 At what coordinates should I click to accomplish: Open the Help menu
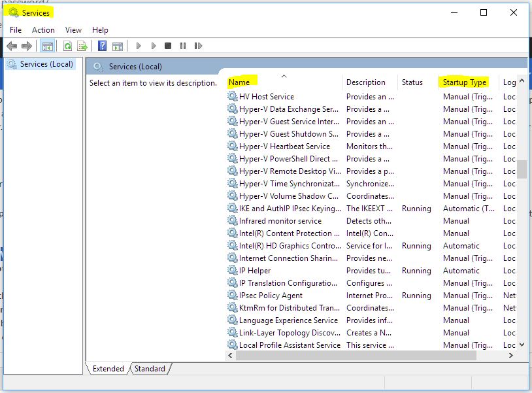click(x=100, y=30)
